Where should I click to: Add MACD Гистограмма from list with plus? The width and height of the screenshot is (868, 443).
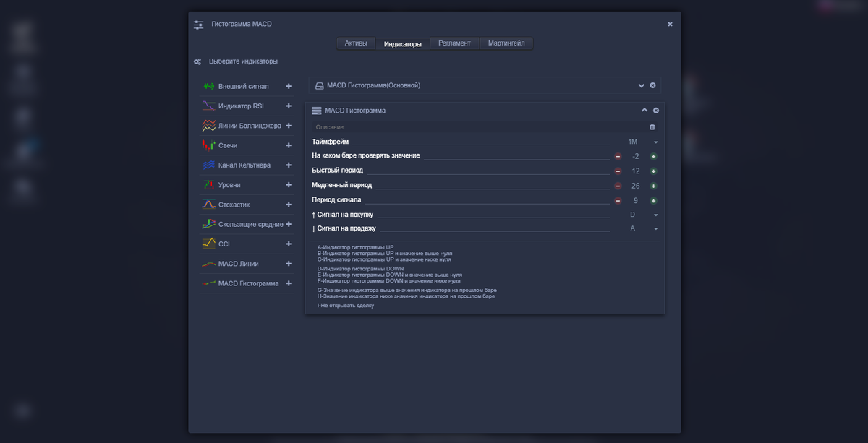tap(289, 283)
